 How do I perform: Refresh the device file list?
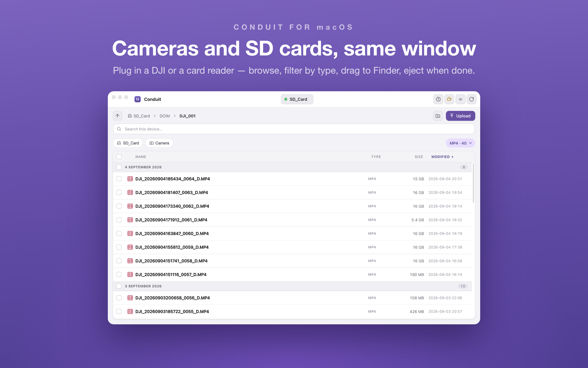471,99
